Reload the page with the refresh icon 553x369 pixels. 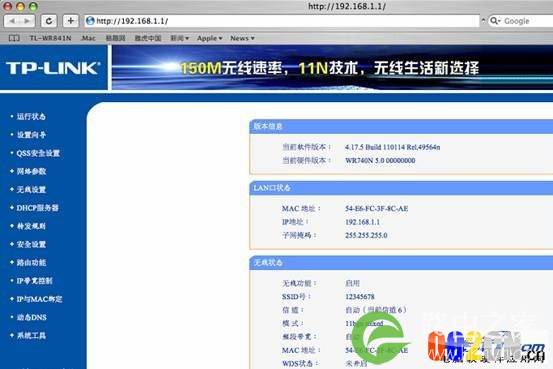(x=49, y=21)
